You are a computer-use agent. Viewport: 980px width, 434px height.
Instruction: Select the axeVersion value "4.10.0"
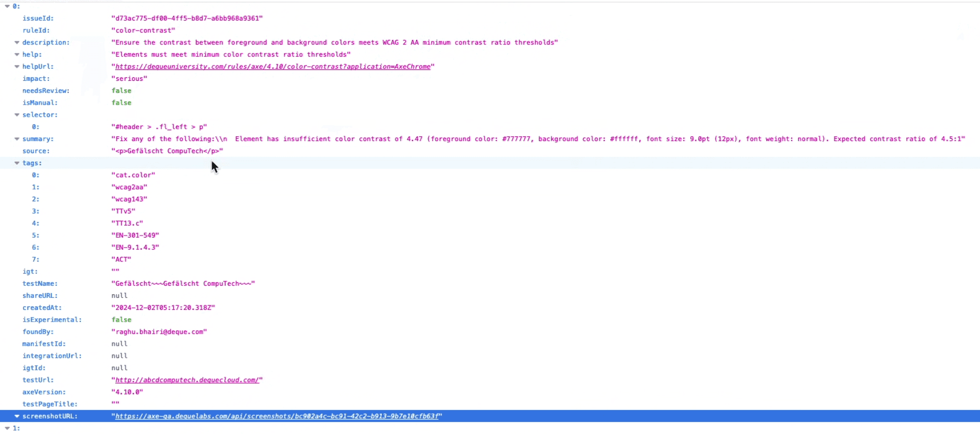(x=127, y=392)
